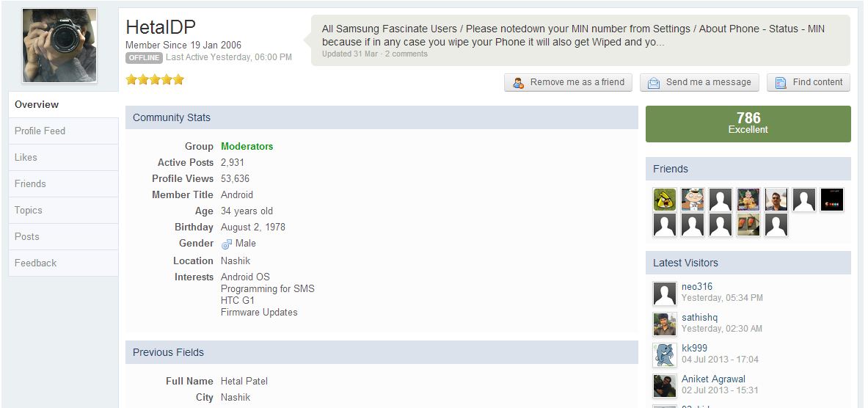Click the Angry Birds friend avatar
The image size is (868, 408).
(665, 200)
